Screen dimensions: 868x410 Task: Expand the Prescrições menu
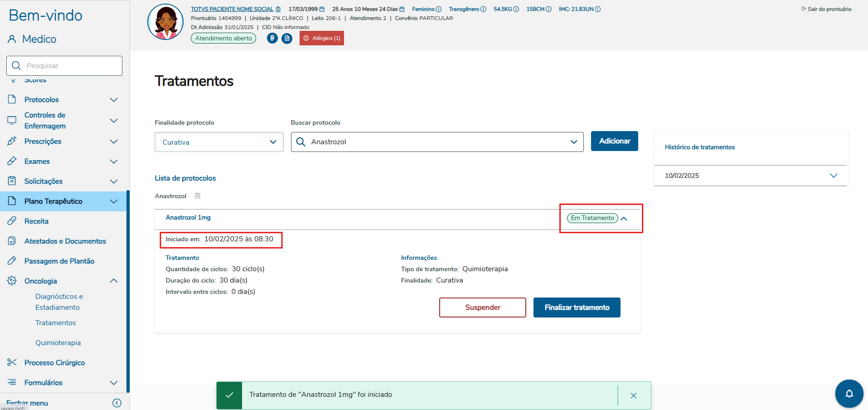(x=114, y=142)
